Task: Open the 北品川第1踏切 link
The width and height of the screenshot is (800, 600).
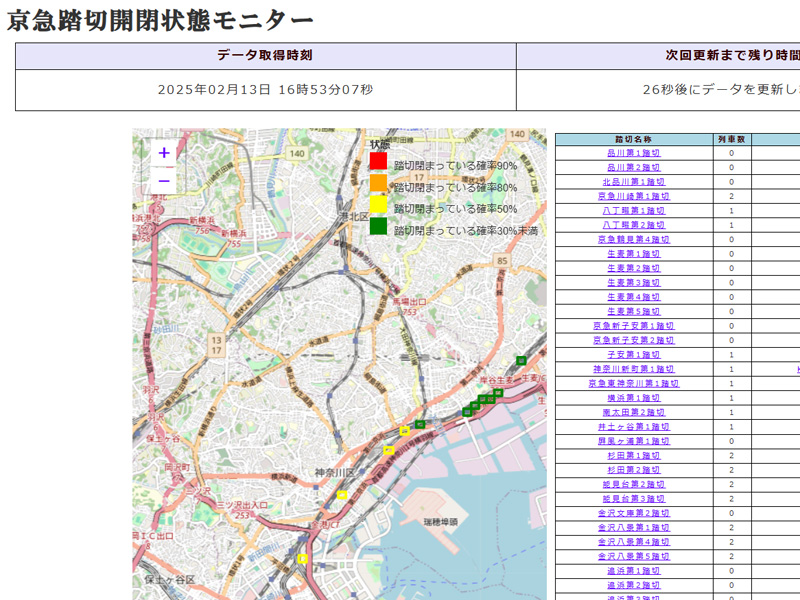Action: [634, 182]
